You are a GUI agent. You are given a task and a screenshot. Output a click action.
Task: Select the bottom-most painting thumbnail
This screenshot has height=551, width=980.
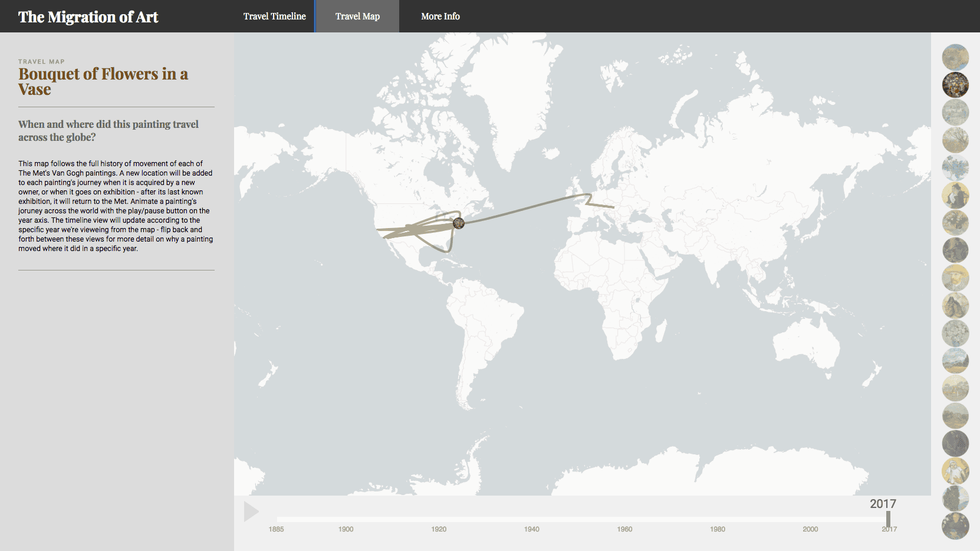coord(955,526)
